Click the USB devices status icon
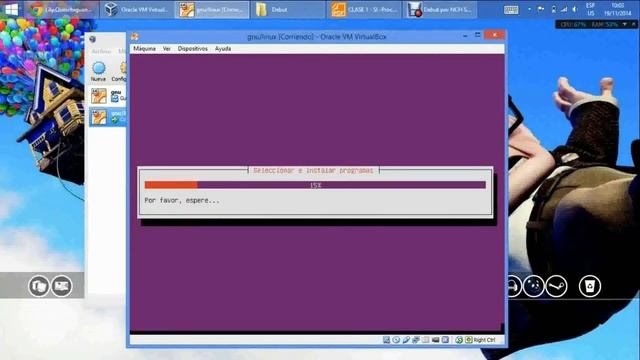 [x=406, y=340]
